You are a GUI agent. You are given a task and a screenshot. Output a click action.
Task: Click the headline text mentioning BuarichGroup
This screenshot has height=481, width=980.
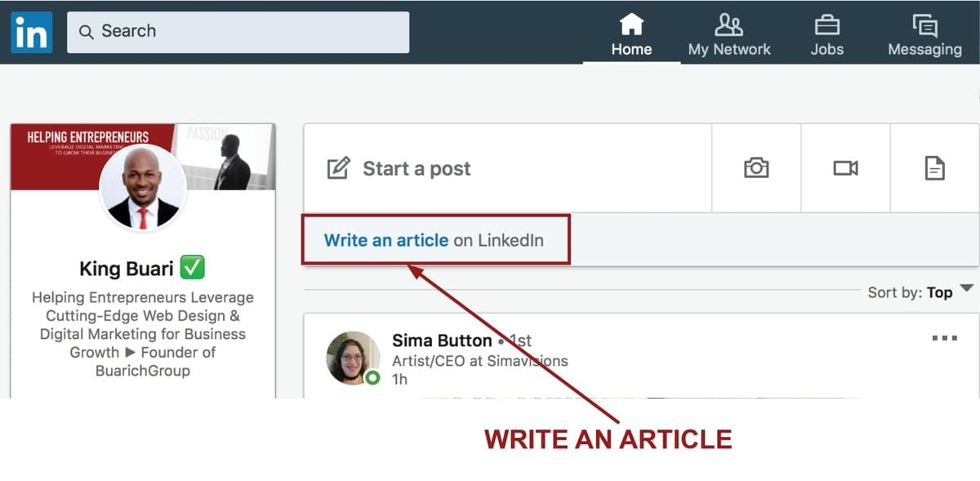click(x=143, y=334)
